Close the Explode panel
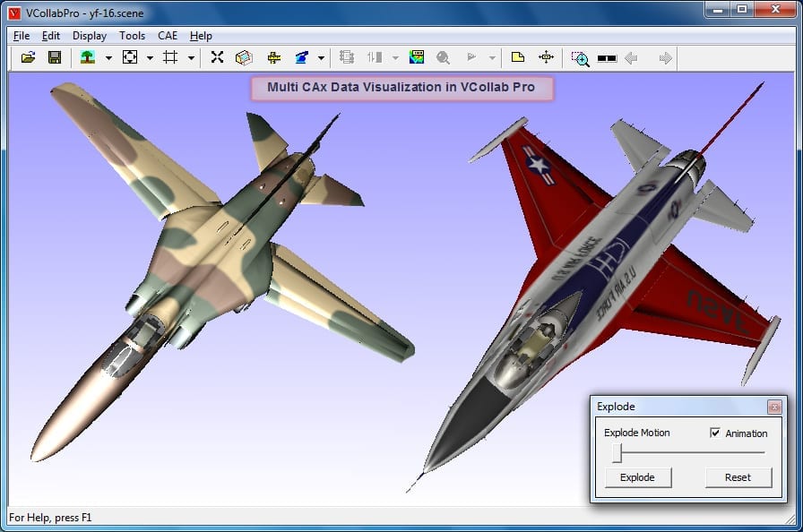803x532 pixels. (x=774, y=407)
